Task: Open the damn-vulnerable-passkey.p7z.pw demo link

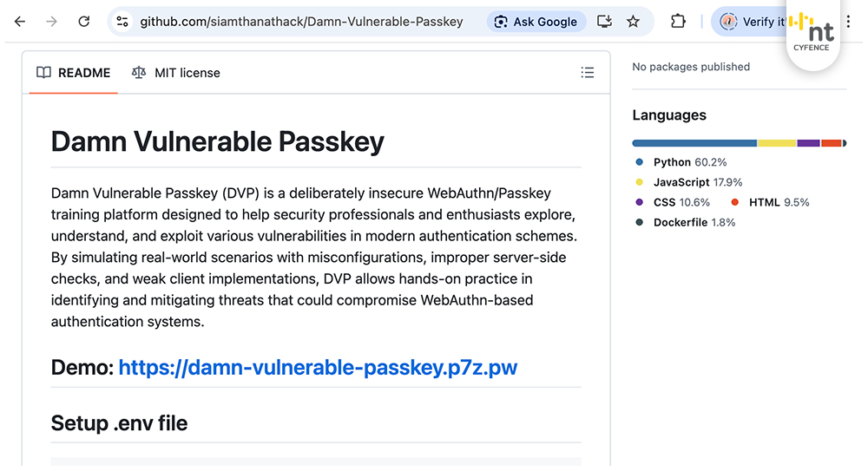Action: pyautogui.click(x=318, y=367)
